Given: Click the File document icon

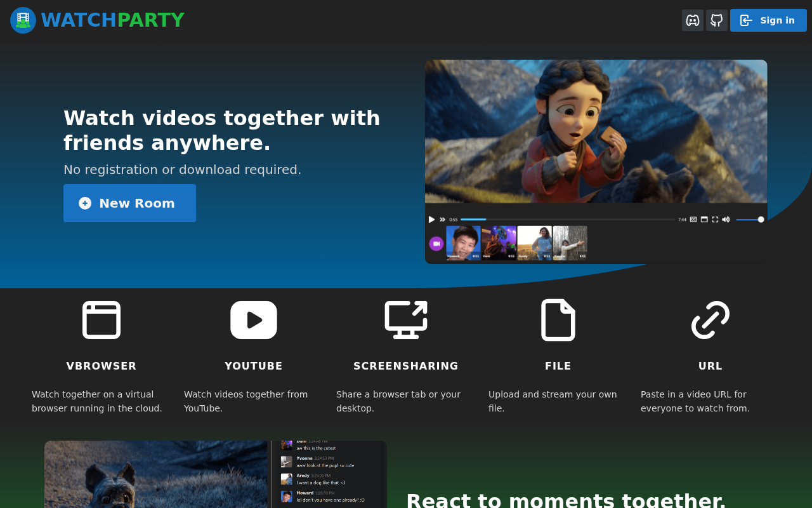Looking at the screenshot, I should (x=558, y=320).
